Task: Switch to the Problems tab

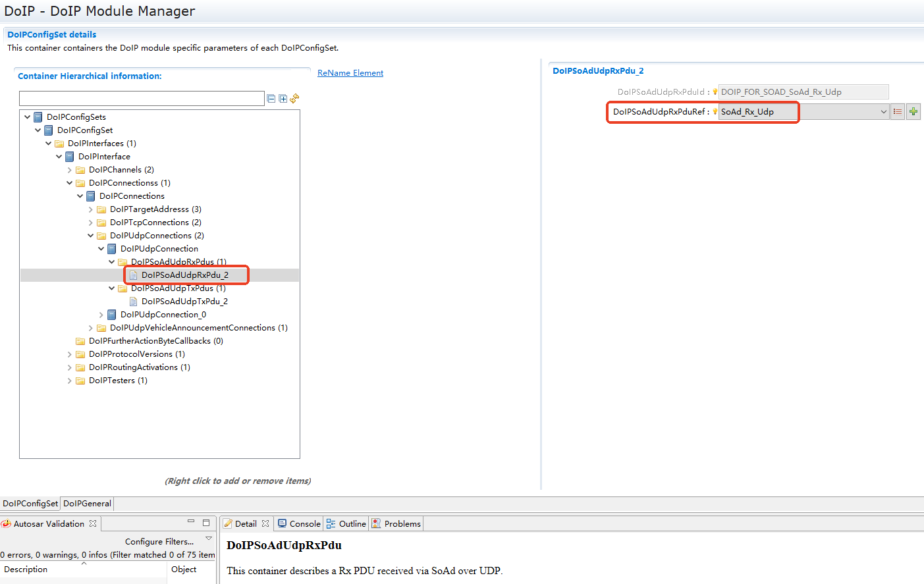Action: pyautogui.click(x=396, y=524)
